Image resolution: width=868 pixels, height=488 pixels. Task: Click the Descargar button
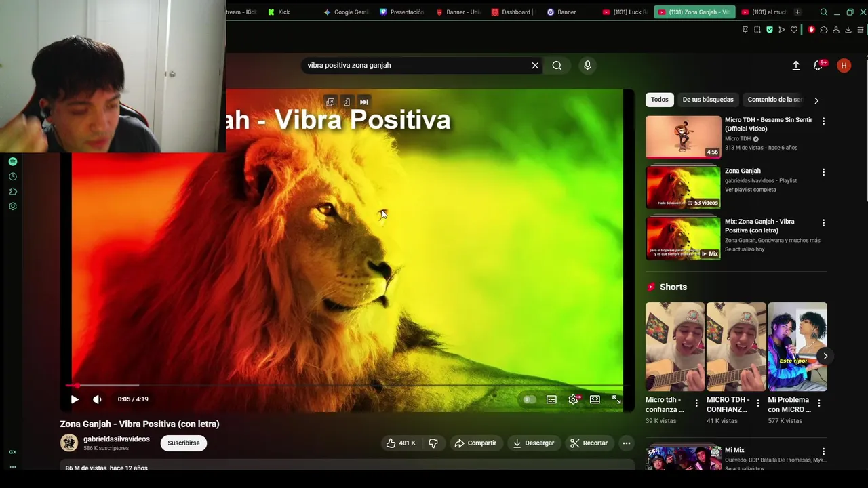[534, 443]
